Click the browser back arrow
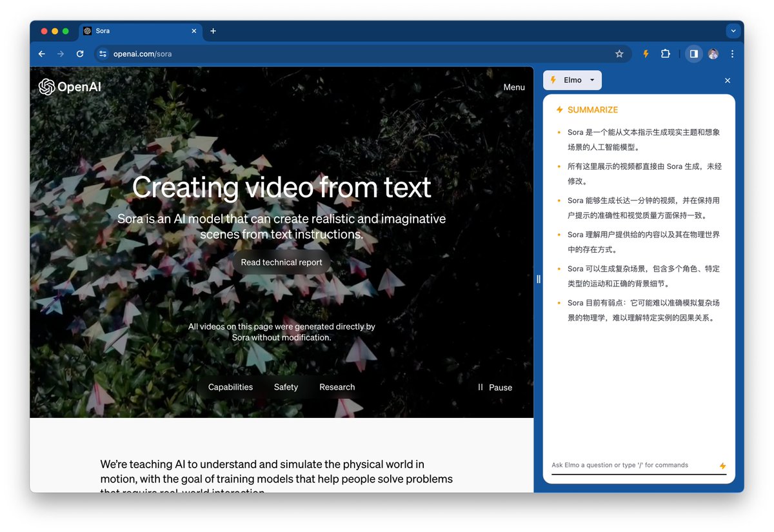 click(x=42, y=54)
